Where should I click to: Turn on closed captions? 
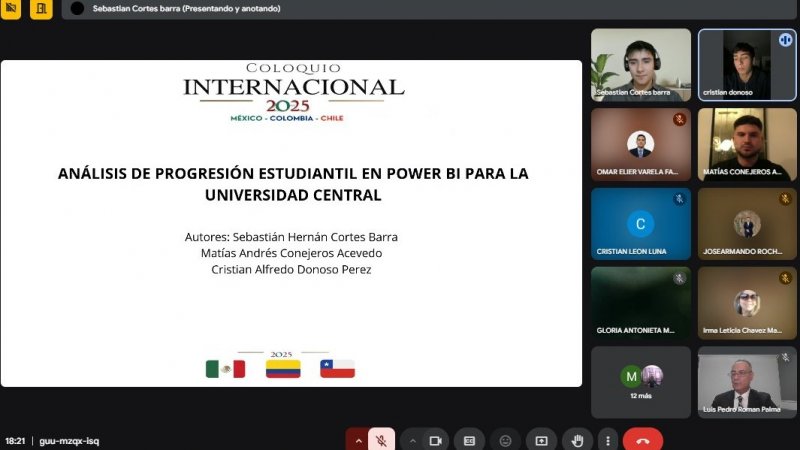469,440
